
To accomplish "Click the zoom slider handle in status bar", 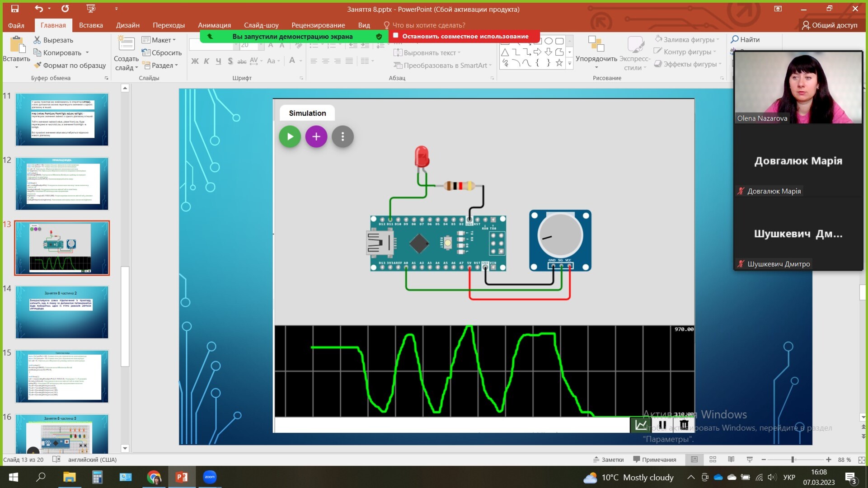I will 793,460.
